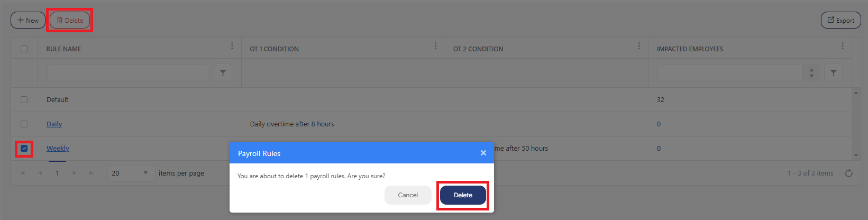Click the Export button
868x220 pixels.
(840, 21)
